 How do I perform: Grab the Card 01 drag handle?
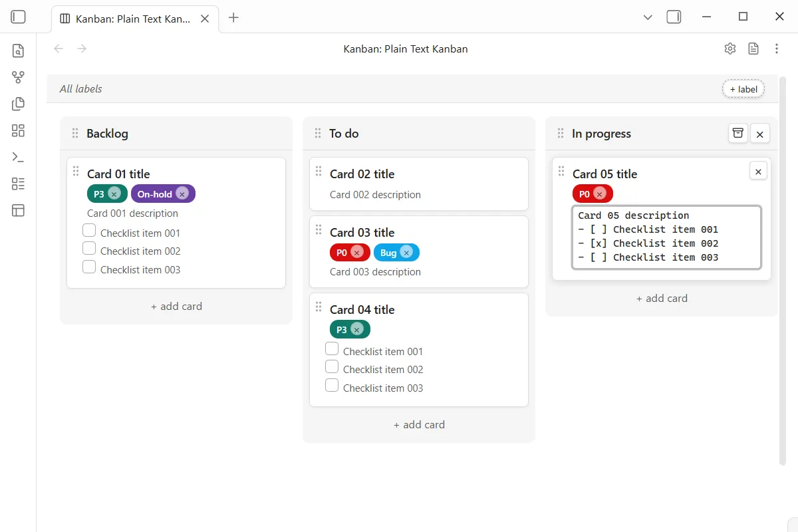tap(76, 171)
